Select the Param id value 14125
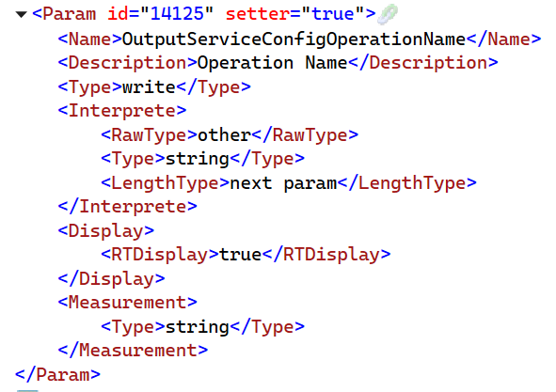Screen dimensions: 556x392 pyautogui.click(x=177, y=14)
